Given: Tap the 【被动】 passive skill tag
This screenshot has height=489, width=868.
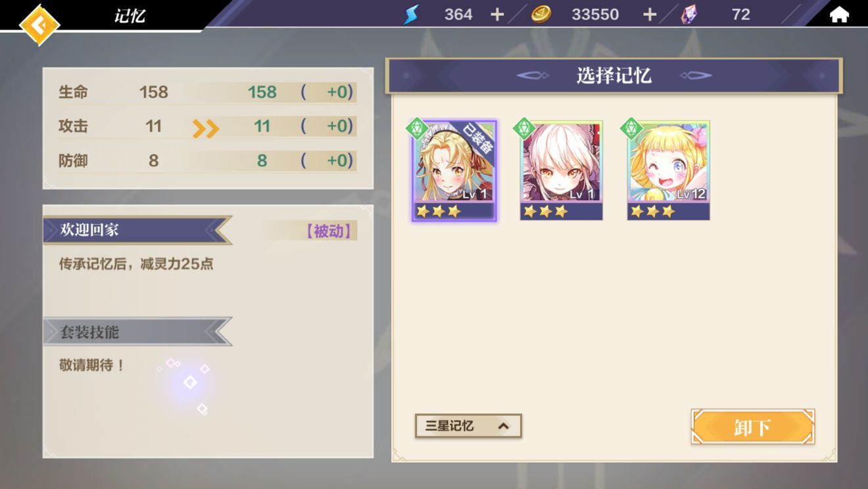Looking at the screenshot, I should click(329, 231).
